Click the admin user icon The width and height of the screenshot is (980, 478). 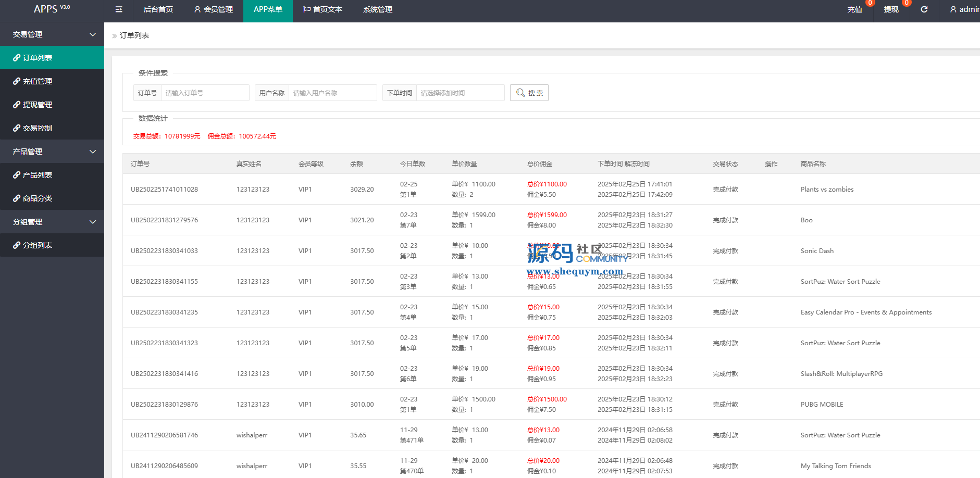pyautogui.click(x=953, y=9)
